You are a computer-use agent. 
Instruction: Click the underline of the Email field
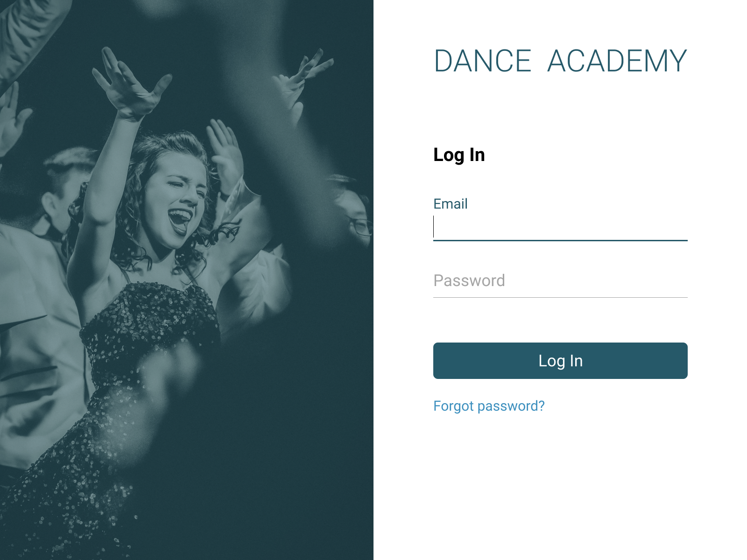point(560,240)
